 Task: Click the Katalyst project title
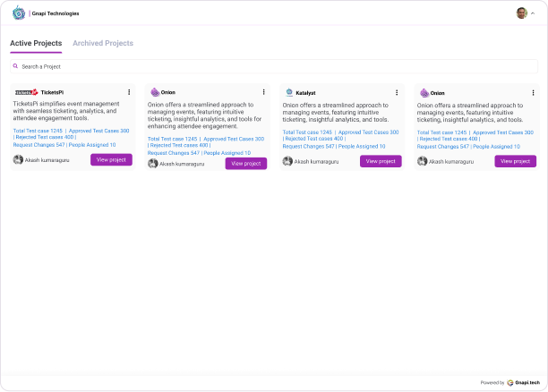305,93
